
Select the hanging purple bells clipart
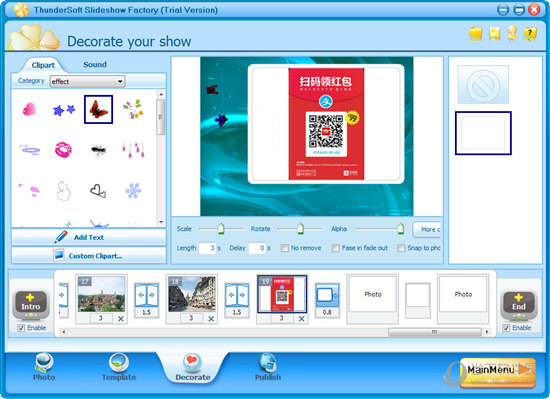133,149
